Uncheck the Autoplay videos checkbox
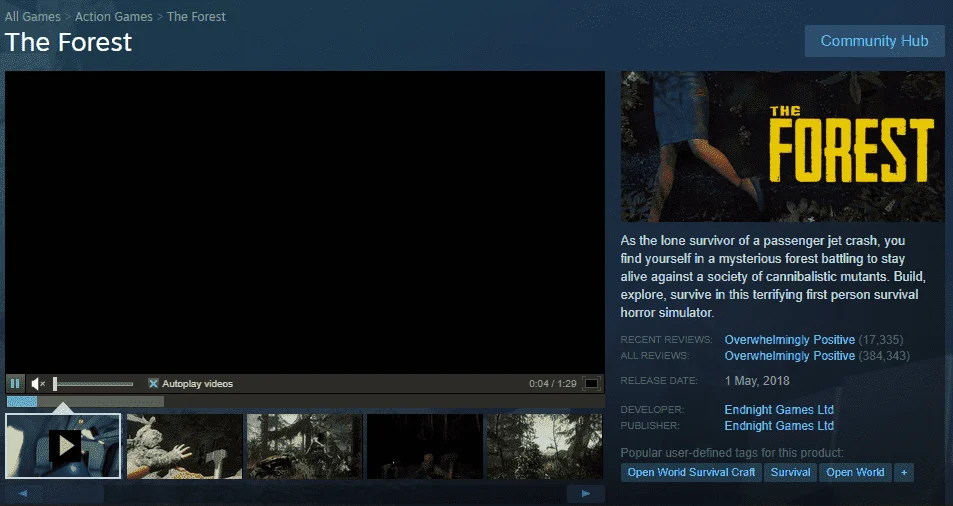The width and height of the screenshot is (953, 506). (x=153, y=383)
